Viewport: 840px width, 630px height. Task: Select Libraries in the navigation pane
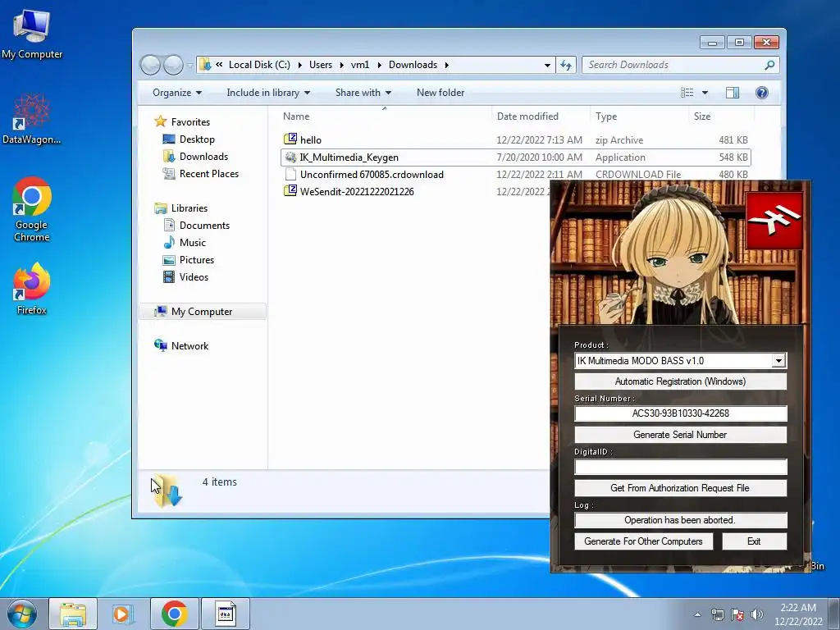coord(189,208)
